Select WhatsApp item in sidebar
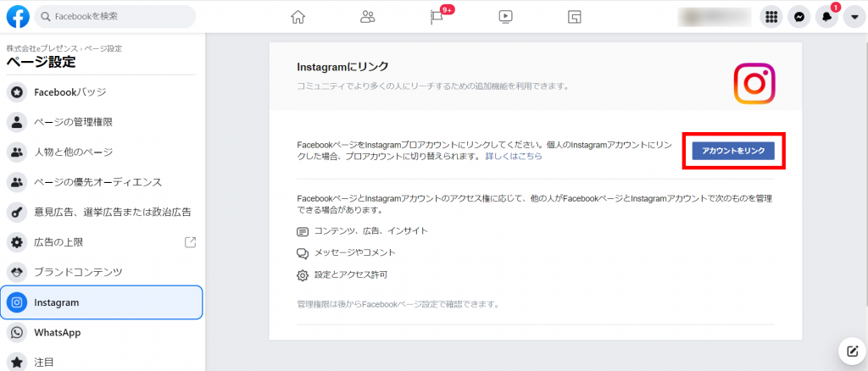868x371 pixels. [x=102, y=333]
